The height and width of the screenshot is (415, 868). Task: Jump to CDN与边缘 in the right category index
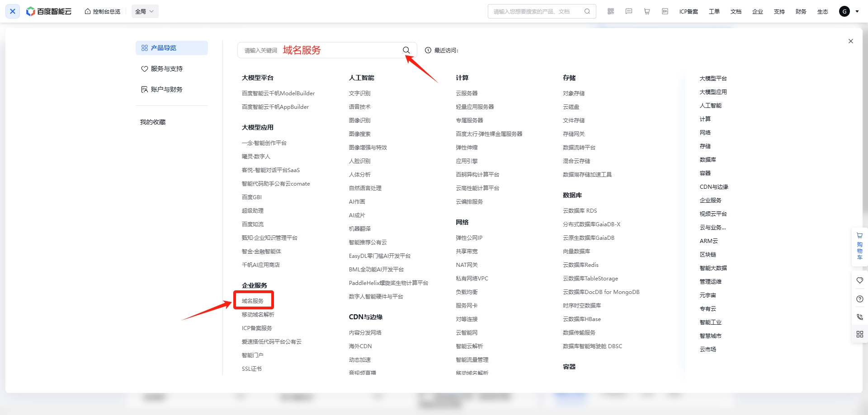[x=714, y=187]
